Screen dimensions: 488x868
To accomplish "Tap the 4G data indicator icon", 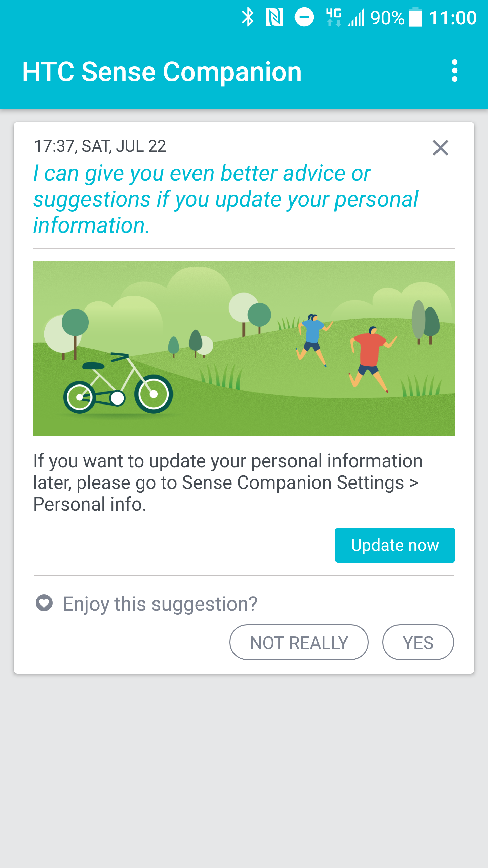I will [334, 17].
